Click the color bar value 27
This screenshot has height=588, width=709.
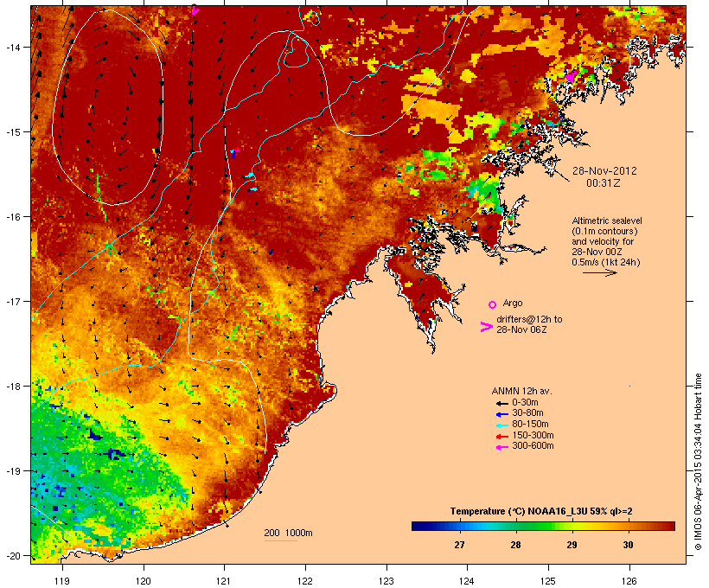click(x=459, y=545)
